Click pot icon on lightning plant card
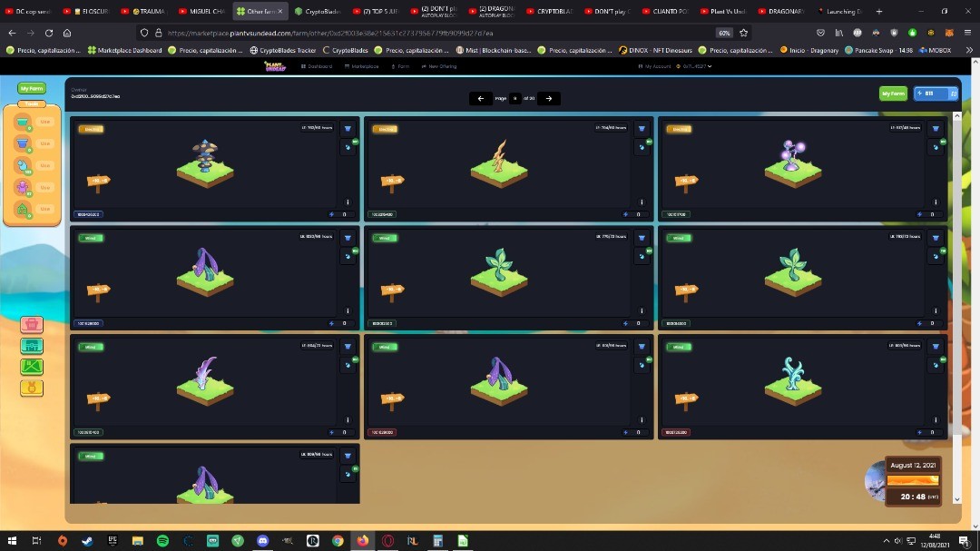This screenshot has height=551, width=980. 642,129
